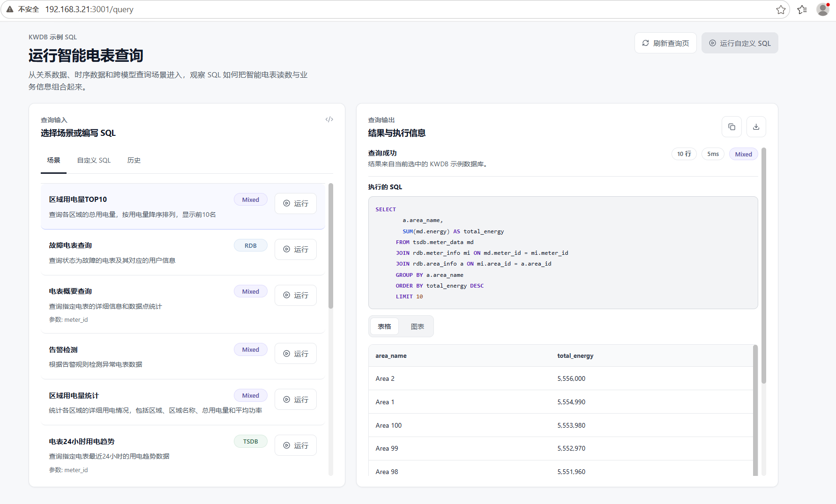Click the 刷新查询页 button
The width and height of the screenshot is (836, 504).
(x=665, y=43)
